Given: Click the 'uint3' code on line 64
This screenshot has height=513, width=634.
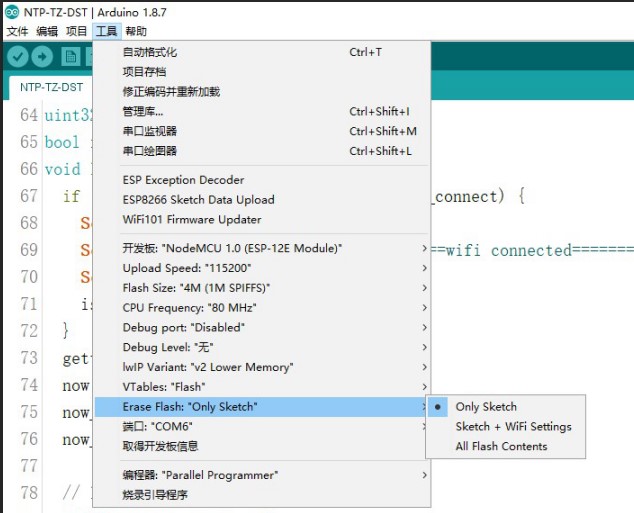Looking at the screenshot, I should point(68,116).
